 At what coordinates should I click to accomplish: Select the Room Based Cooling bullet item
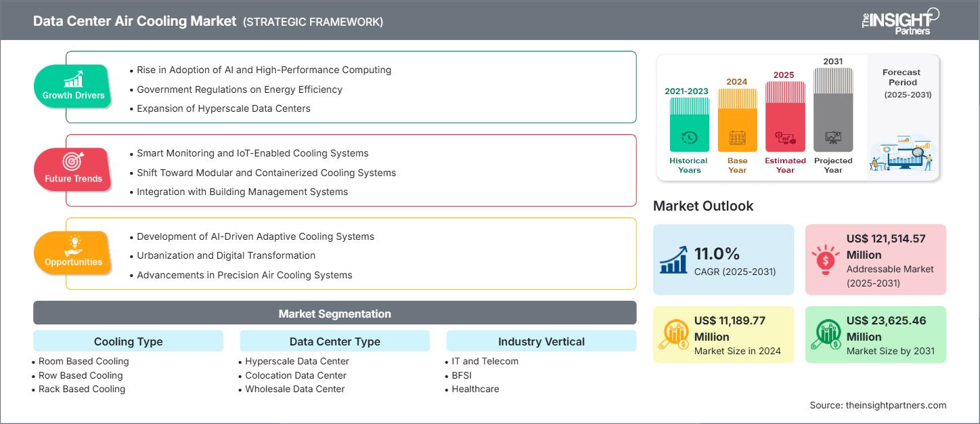pos(83,361)
